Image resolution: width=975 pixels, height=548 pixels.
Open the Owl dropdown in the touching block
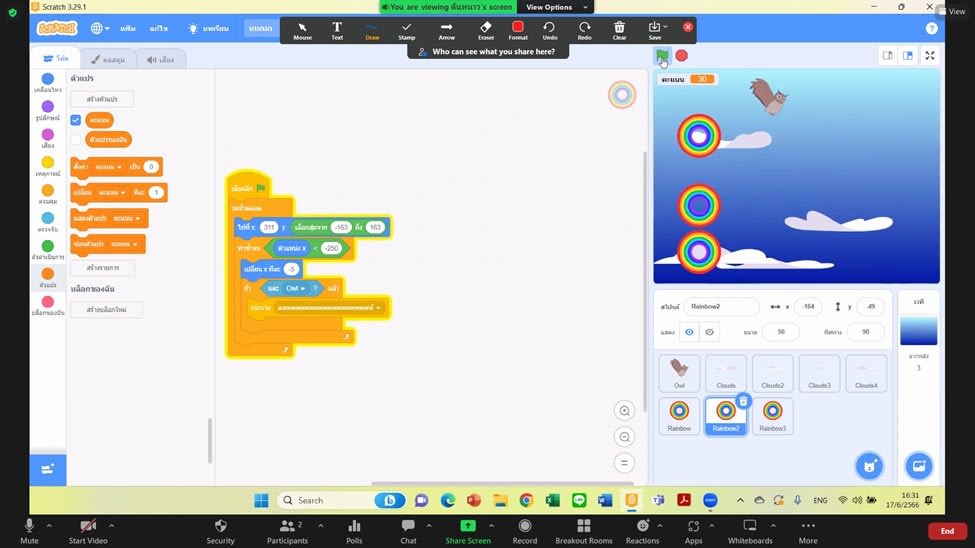(295, 288)
